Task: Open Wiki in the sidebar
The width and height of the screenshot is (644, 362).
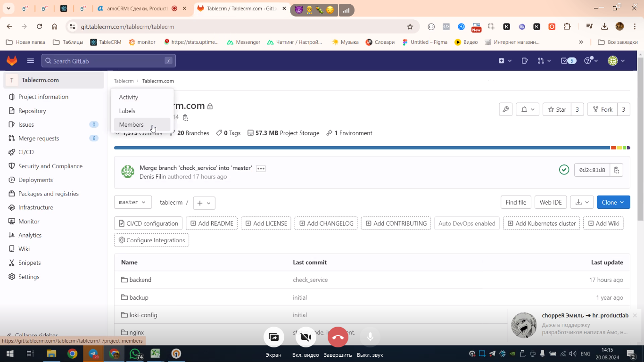Action: [54, 249]
